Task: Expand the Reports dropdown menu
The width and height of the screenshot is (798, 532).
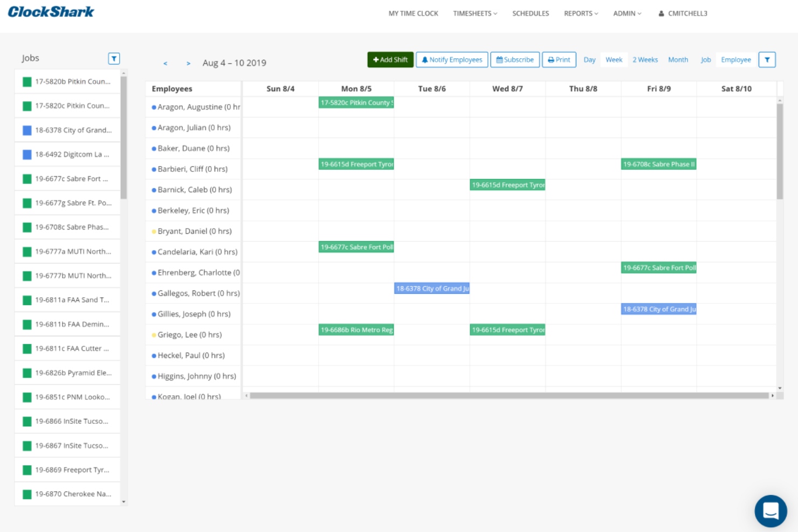Action: [x=581, y=13]
